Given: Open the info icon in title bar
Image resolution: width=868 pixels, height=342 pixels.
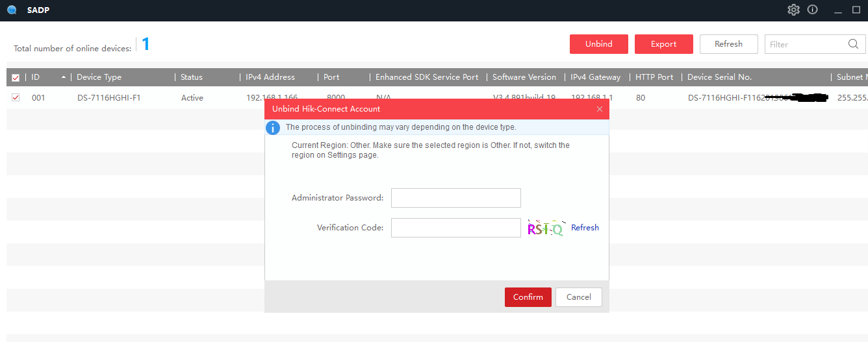Looking at the screenshot, I should 812,10.
